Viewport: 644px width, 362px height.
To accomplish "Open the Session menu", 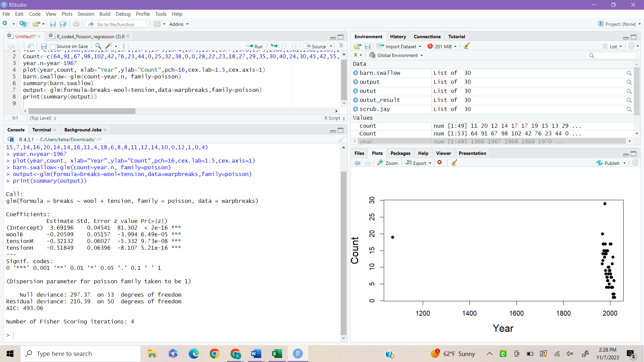I will coord(86,14).
